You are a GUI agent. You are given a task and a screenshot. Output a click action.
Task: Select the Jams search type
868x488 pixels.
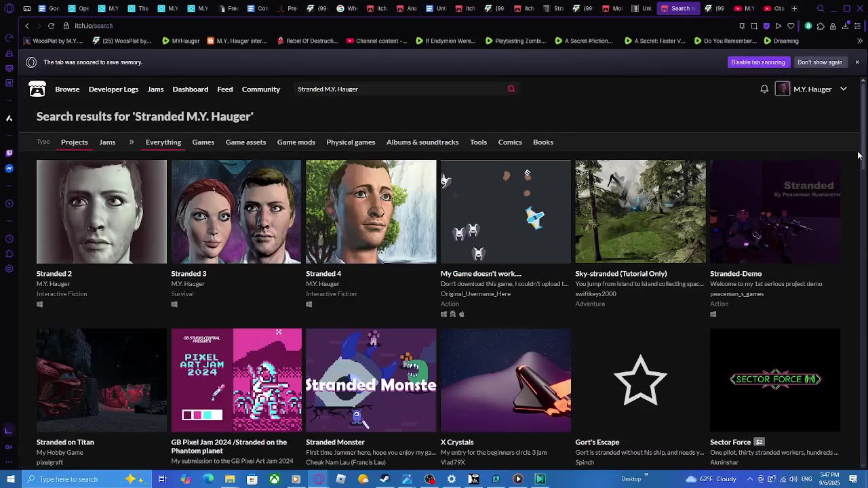tap(107, 142)
